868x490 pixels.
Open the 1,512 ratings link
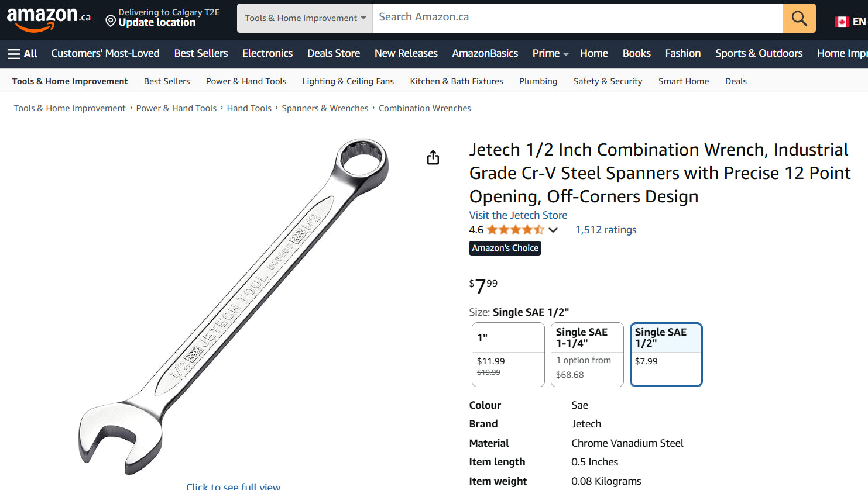tap(606, 230)
